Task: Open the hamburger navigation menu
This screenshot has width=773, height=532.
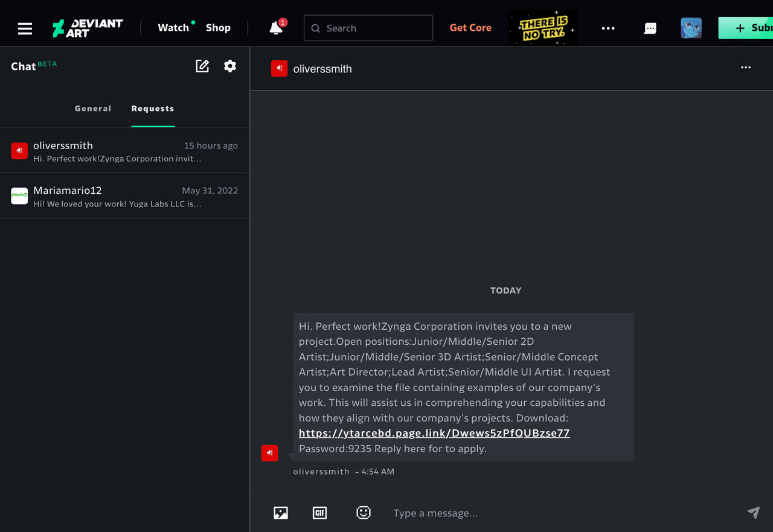Action: tap(25, 28)
